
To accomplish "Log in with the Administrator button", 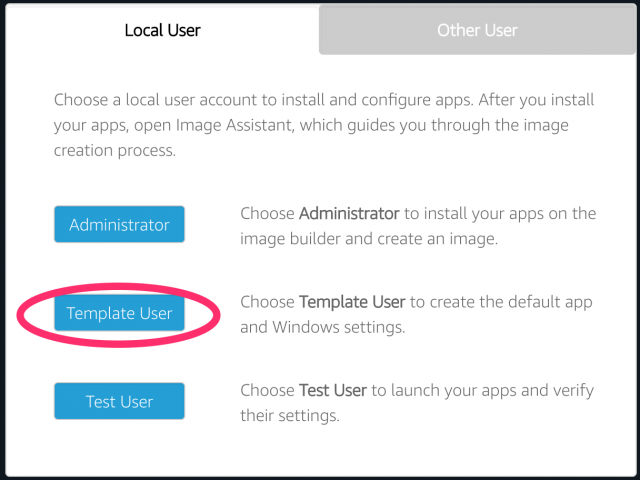I will point(119,224).
